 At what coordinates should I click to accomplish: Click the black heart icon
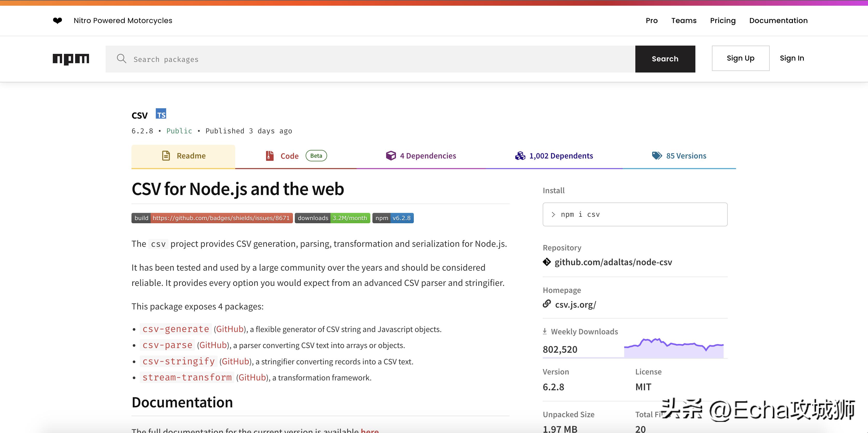58,20
